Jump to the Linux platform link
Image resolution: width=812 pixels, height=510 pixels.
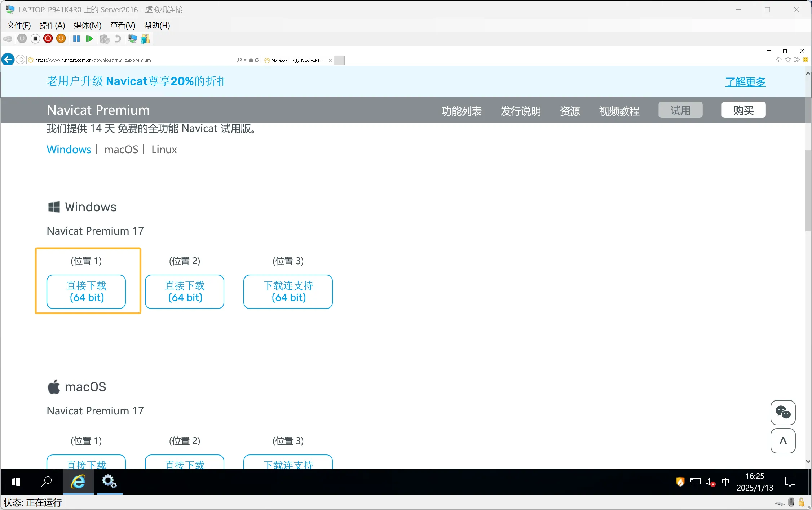coord(164,149)
